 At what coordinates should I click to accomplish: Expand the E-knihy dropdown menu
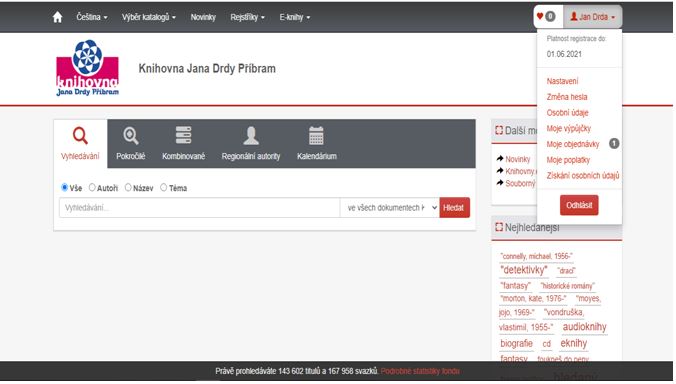[x=294, y=17]
